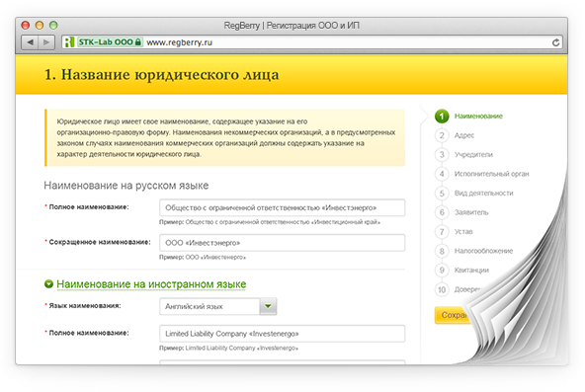Click the yellow Сохранить button
This screenshot has height=392, width=585.
pyautogui.click(x=453, y=315)
